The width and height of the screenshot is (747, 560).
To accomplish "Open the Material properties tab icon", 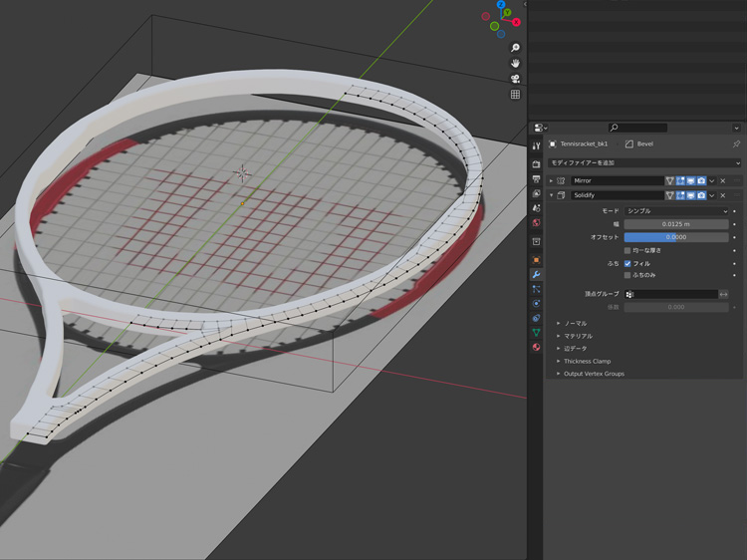I will 537,347.
